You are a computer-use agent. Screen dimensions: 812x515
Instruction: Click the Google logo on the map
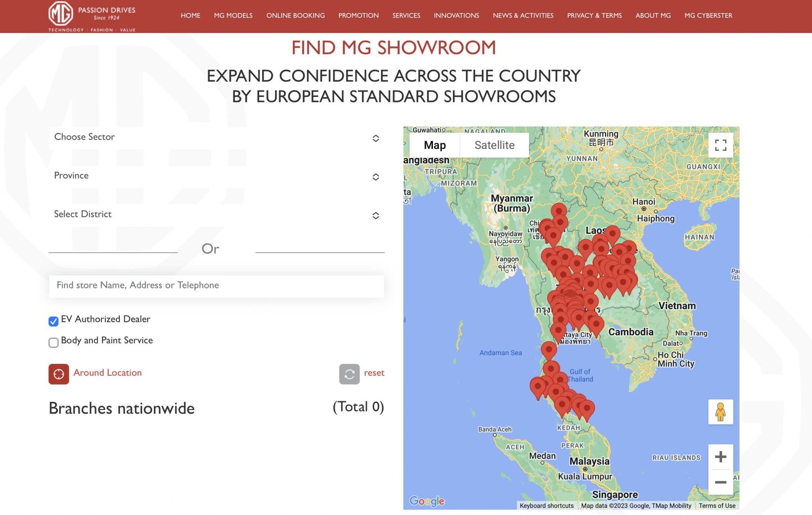pos(427,501)
